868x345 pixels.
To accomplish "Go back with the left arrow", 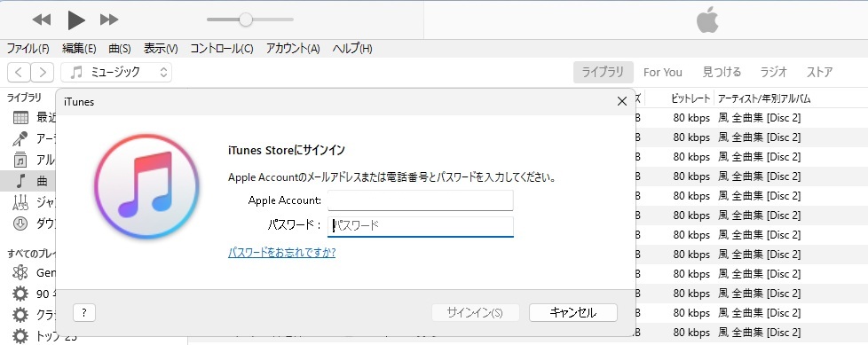I will coord(19,72).
